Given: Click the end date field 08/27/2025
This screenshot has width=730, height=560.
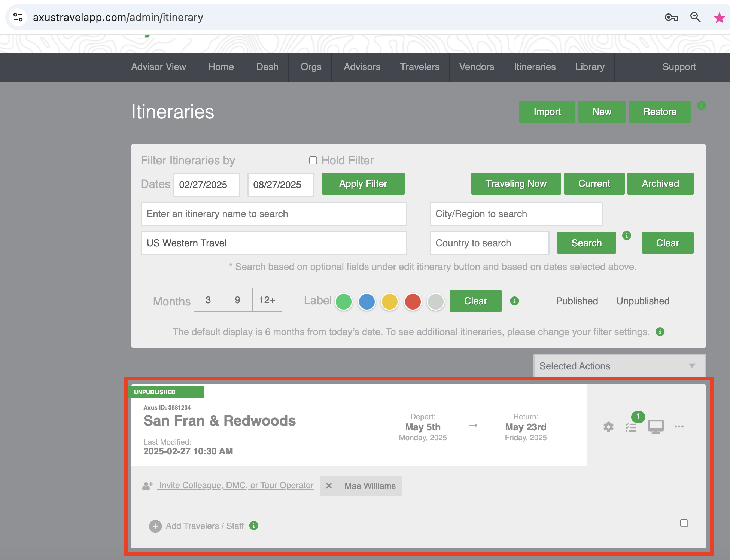Looking at the screenshot, I should pyautogui.click(x=281, y=184).
